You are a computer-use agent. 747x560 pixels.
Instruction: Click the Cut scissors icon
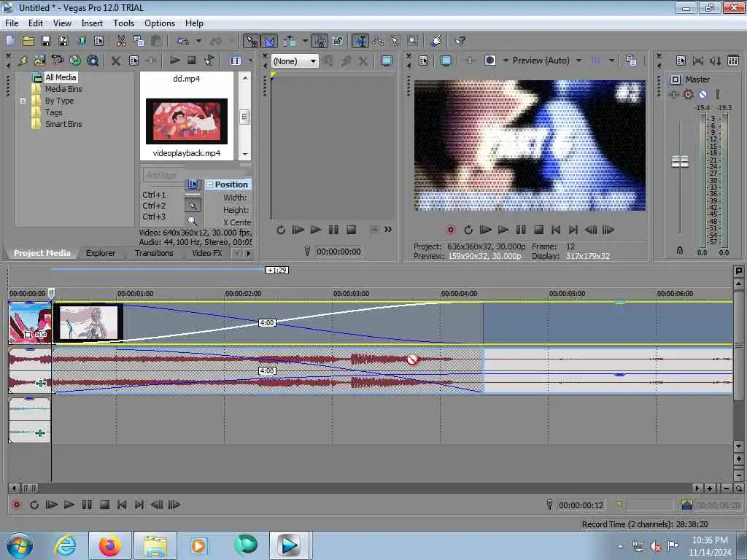(121, 41)
